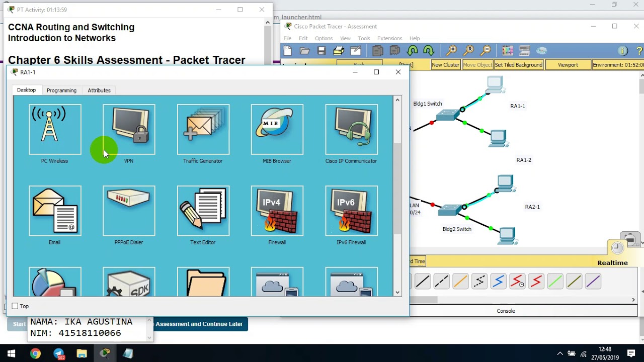Click the Open file folder icon in toolbar

pyautogui.click(x=304, y=51)
